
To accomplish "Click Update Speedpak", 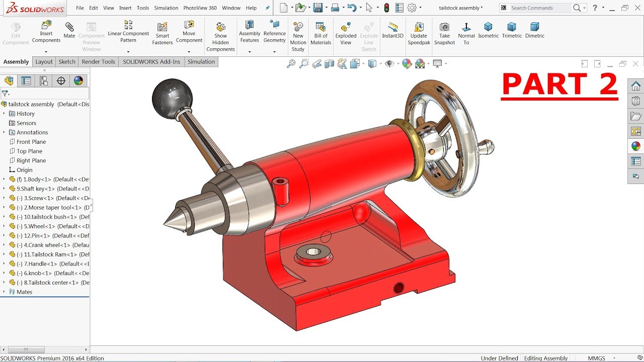I will tap(419, 33).
